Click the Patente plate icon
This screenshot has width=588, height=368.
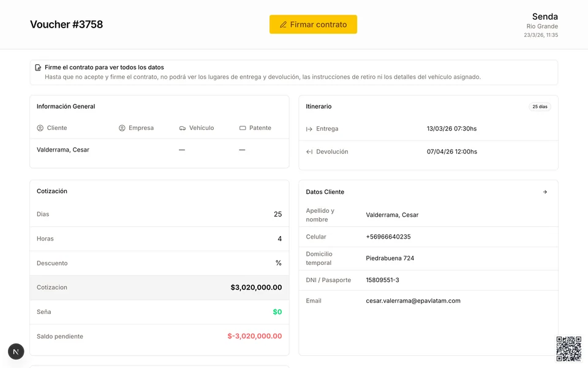[x=243, y=128]
